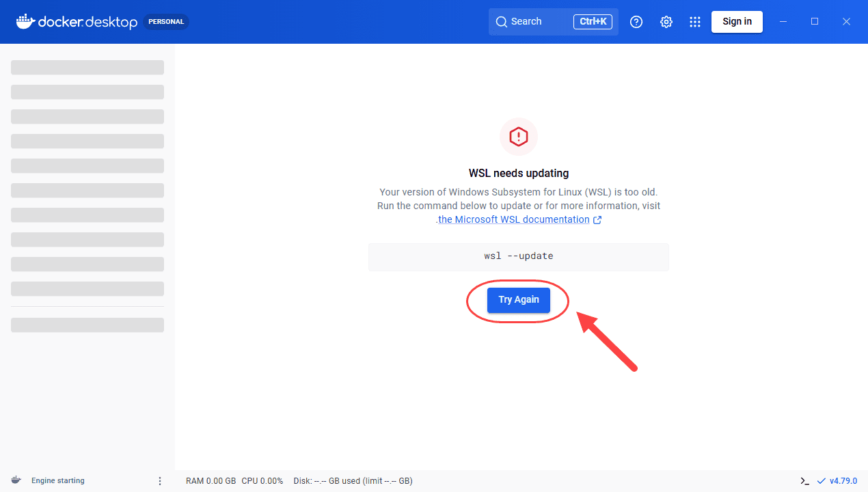Screen dimensions: 868x492
Task: Click the red warning hexagon icon
Action: tap(519, 137)
